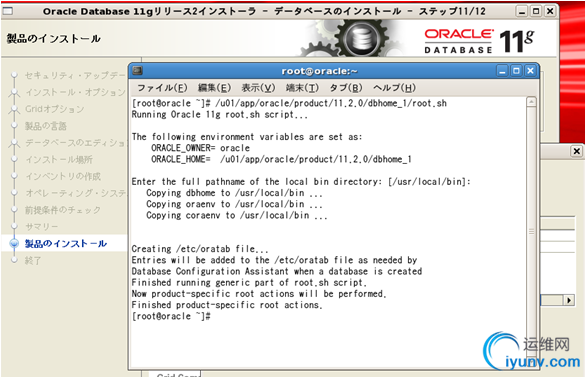Click the terminal window icon in title bar
This screenshot has width=586, height=378.
tap(137, 70)
